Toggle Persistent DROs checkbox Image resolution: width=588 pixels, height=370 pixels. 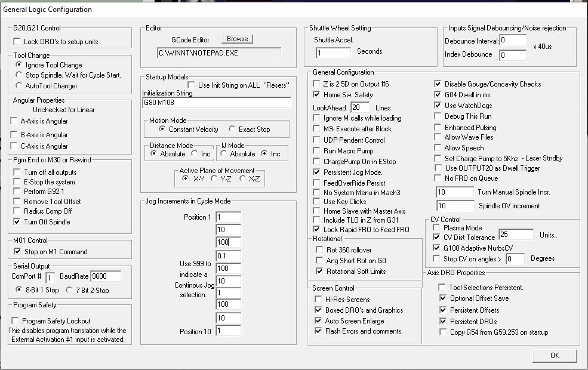pyautogui.click(x=443, y=321)
